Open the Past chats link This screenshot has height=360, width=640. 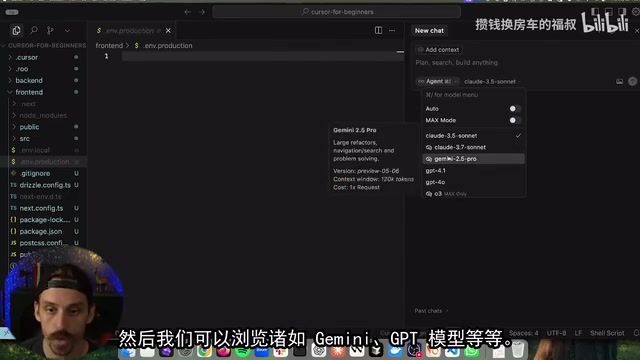click(431, 311)
